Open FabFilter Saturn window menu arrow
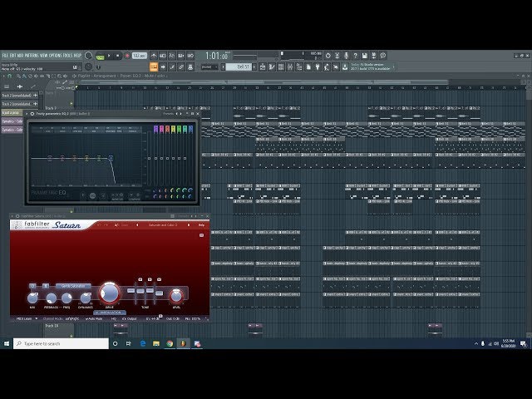The image size is (532, 399). tap(12, 216)
